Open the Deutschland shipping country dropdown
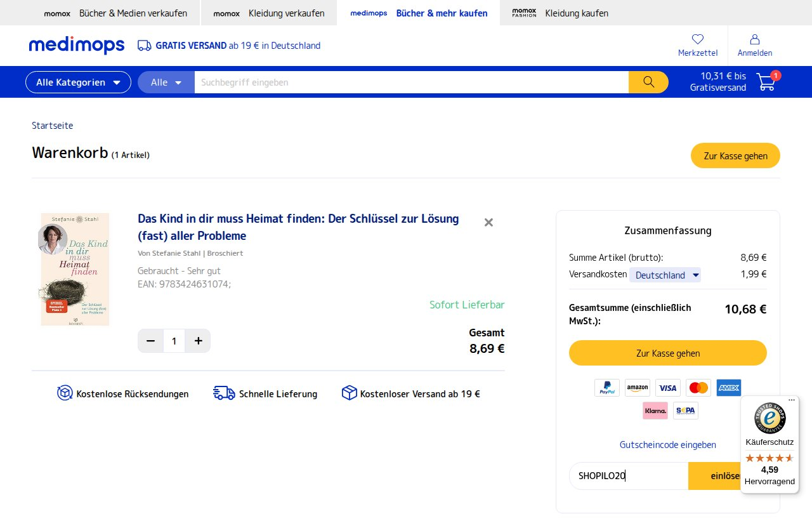 click(x=665, y=275)
